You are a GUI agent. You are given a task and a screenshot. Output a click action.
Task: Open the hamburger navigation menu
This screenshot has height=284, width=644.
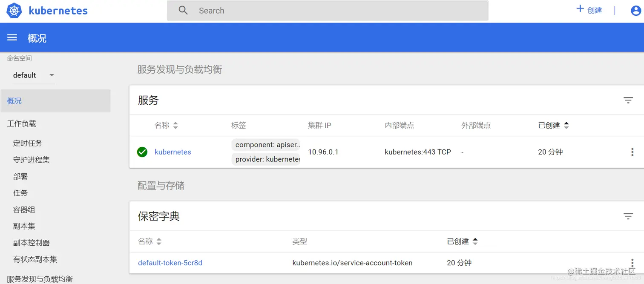[x=12, y=37]
